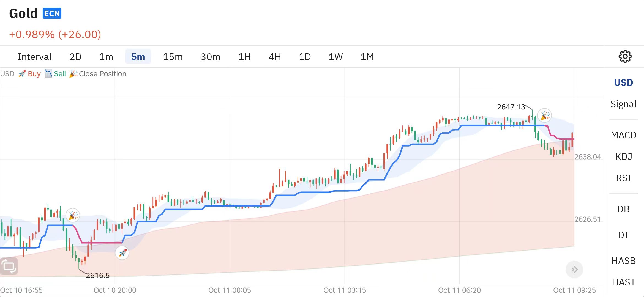Click the double chevron scroll-to-latest button
Viewport: 644px width, 297px height.
[574, 269]
